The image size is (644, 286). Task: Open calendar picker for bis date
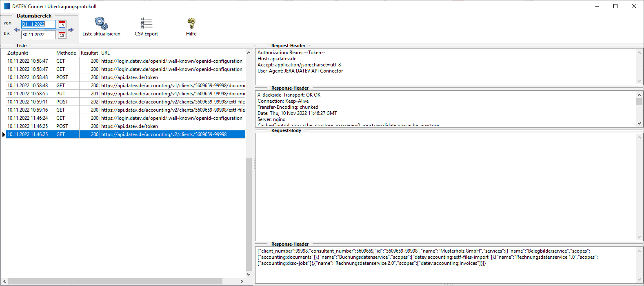point(62,35)
